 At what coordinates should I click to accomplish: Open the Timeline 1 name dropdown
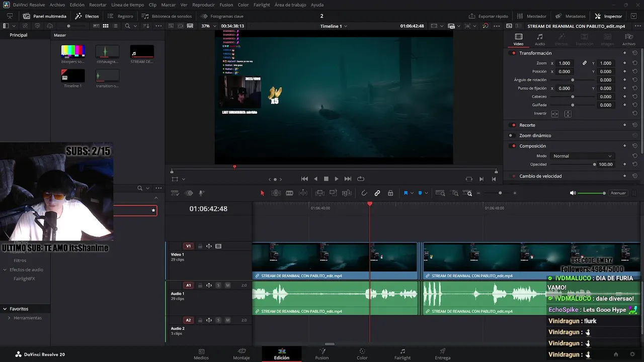[334, 26]
